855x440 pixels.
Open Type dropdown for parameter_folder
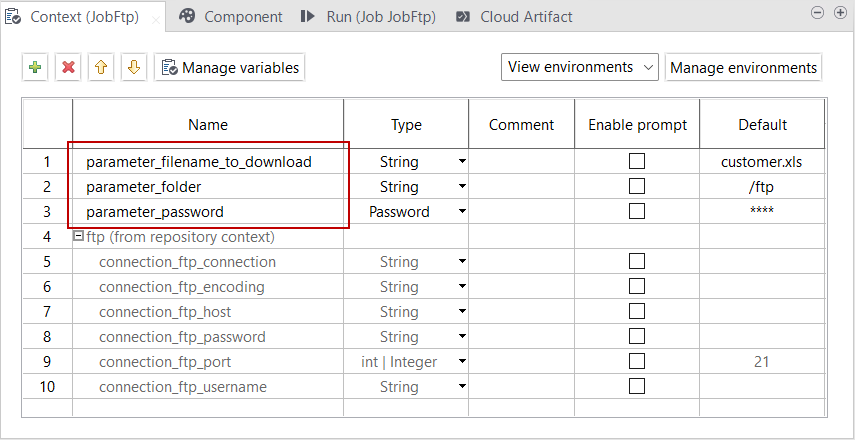pos(462,187)
